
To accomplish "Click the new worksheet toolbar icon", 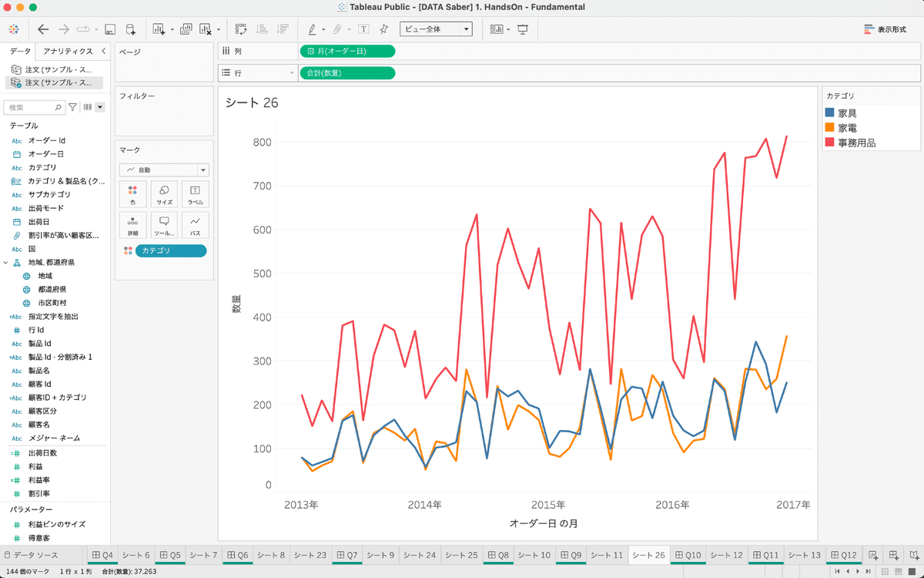I will (x=159, y=29).
